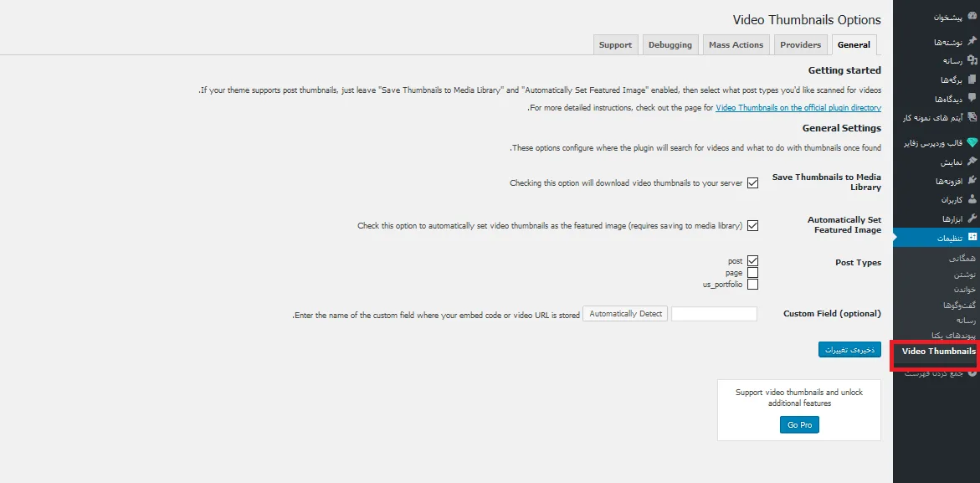Screen dimensions: 980x483
Task: Click the Media library icon in main sidebar
Action: [972, 60]
